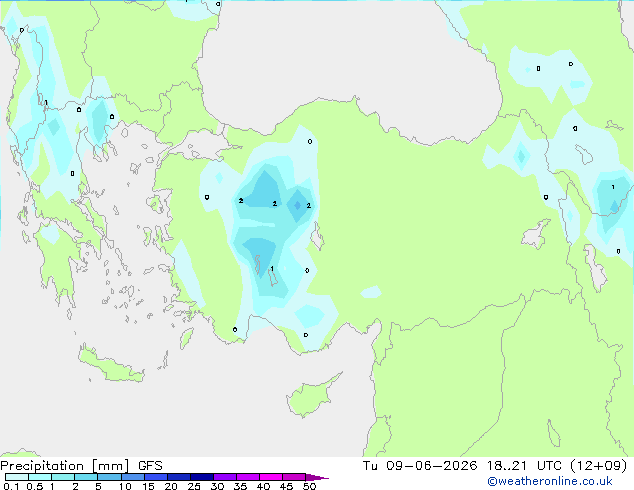The height and width of the screenshot is (490, 634).
Task: Click the '35' legend scale label
Action: 240,486
